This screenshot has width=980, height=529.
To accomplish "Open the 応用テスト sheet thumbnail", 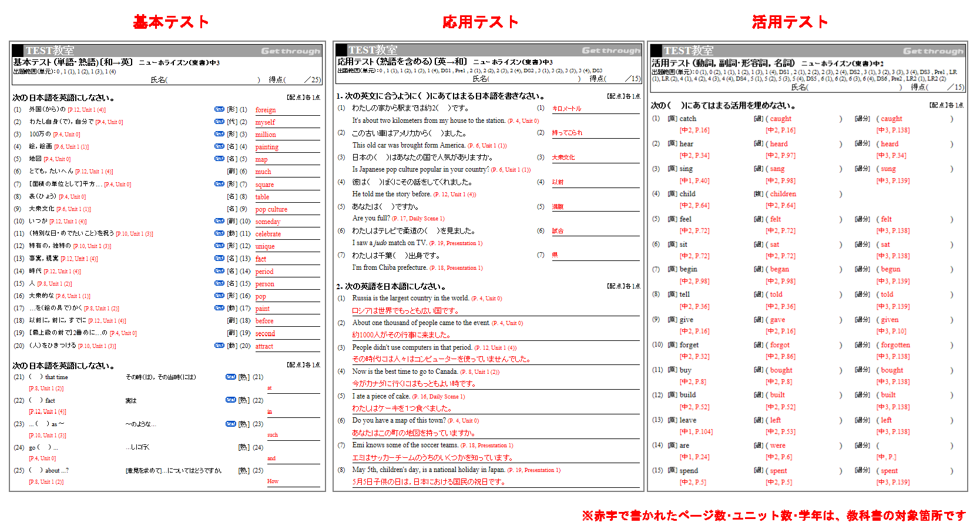I will pyautogui.click(x=488, y=266).
